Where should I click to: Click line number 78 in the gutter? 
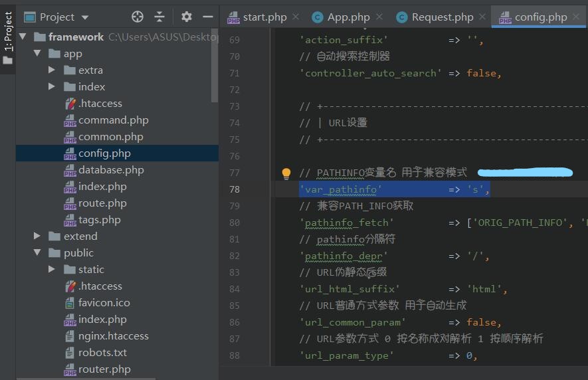[235, 189]
